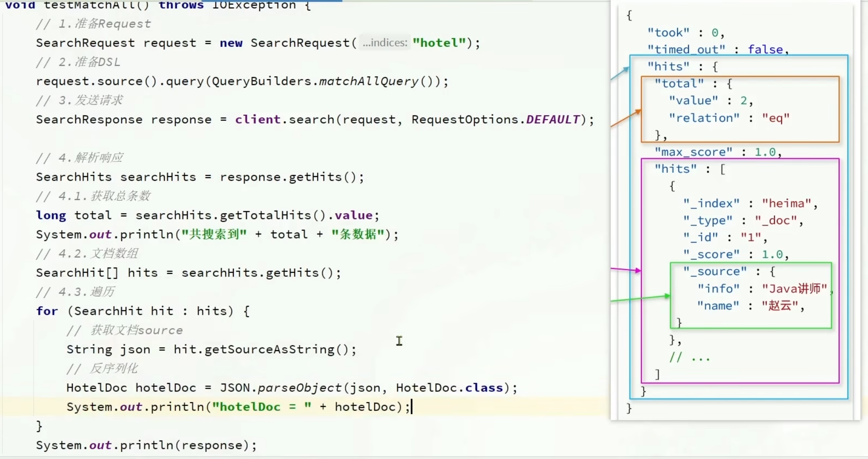The height and width of the screenshot is (459, 868).
Task: Click "timed_out" key in JSON response
Action: coord(686,50)
